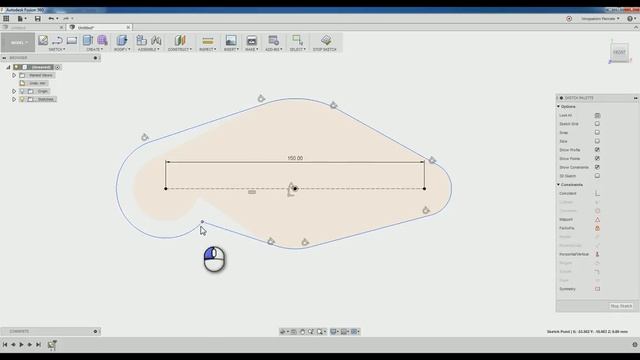640x360 pixels.
Task: Open the Modify menu
Action: point(122,49)
